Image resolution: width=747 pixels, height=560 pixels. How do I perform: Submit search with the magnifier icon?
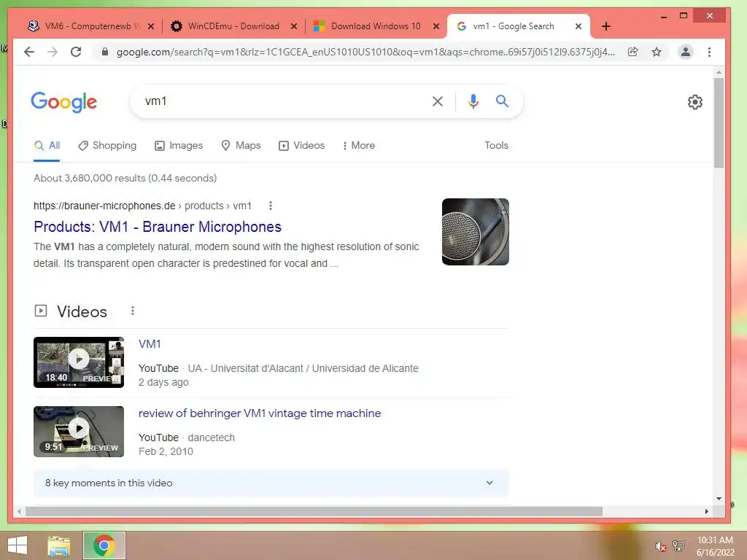pyautogui.click(x=502, y=101)
